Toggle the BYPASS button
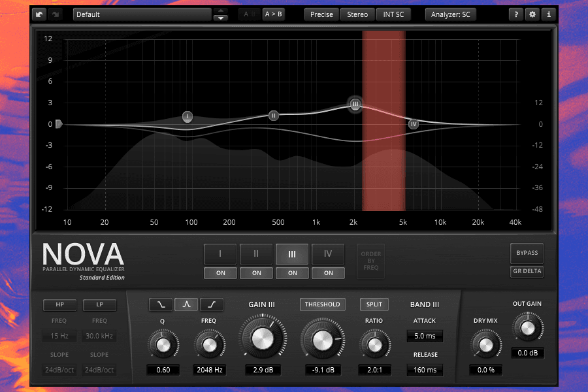Screen dimensions: 588x392 (x=527, y=253)
